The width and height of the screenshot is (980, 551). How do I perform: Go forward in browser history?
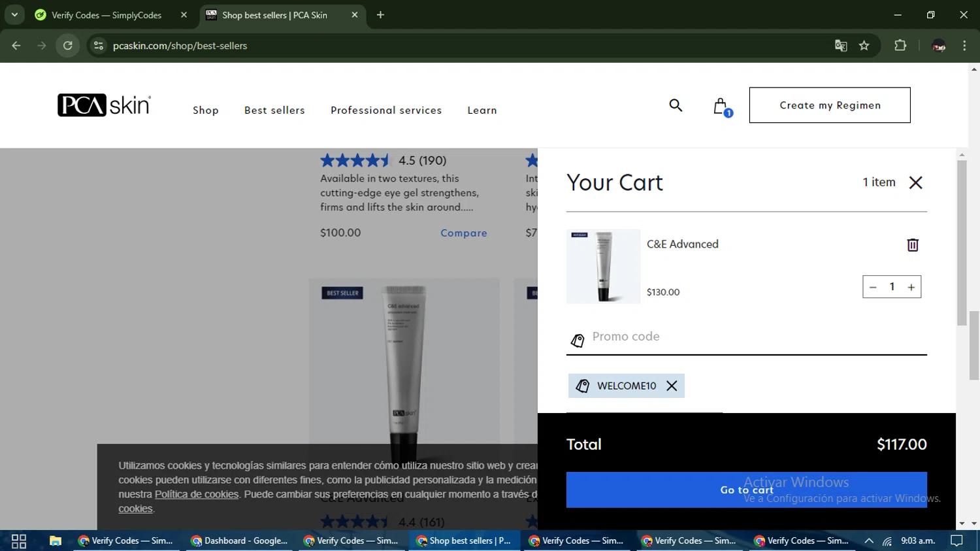[42, 46]
